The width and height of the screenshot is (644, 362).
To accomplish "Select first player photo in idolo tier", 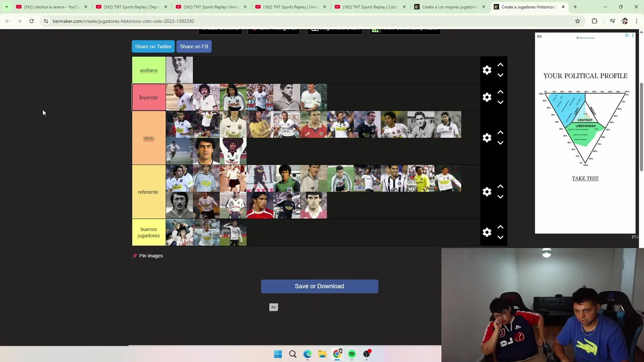I will coord(179,125).
